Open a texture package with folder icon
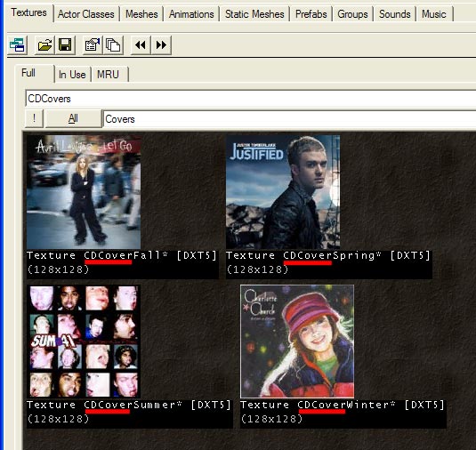 coord(44,45)
